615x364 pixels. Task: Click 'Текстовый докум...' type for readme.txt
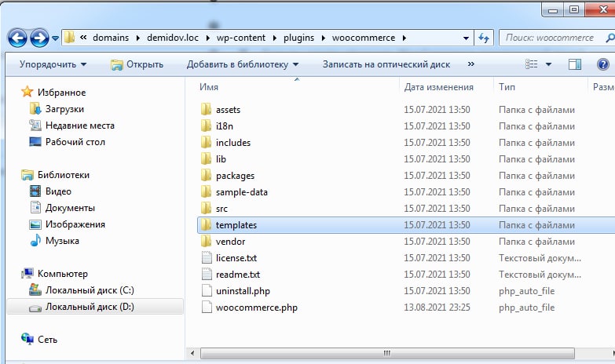[540, 275]
